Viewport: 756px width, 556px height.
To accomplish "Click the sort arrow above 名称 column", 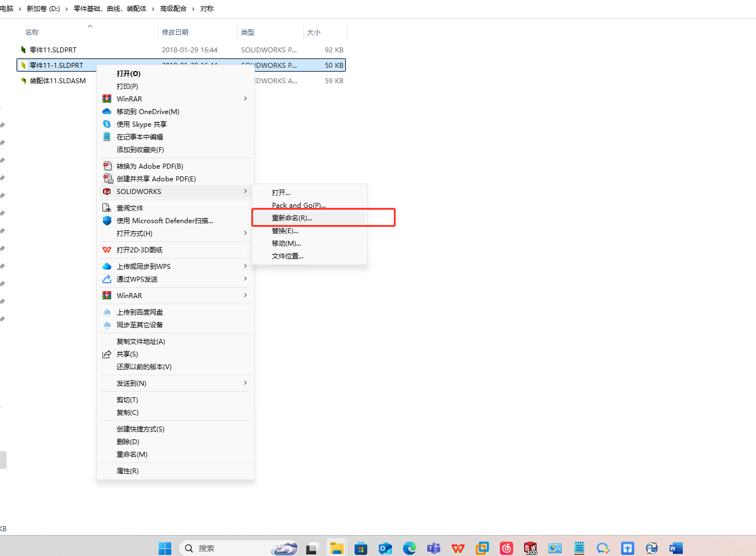I will [90, 26].
